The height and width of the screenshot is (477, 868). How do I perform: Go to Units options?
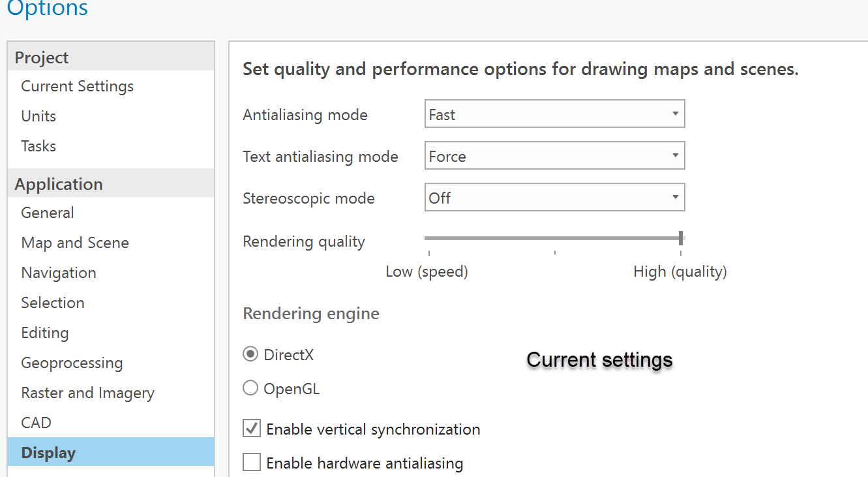point(38,116)
